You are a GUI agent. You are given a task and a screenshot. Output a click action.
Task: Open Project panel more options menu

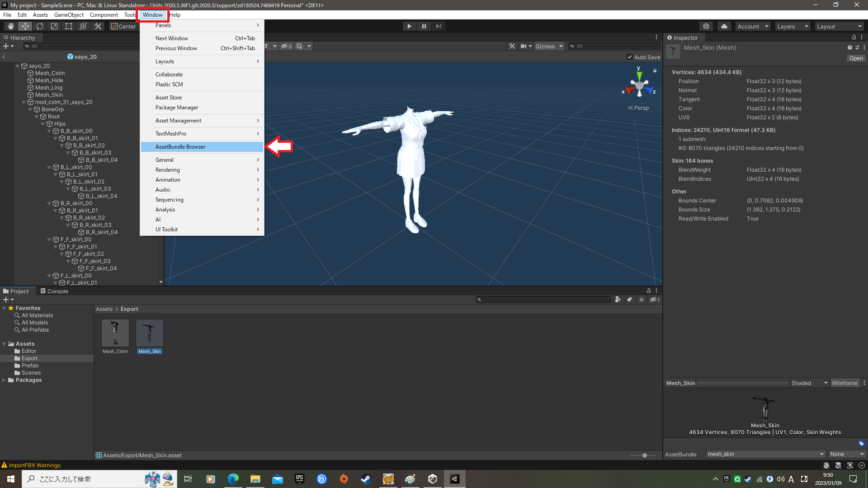point(656,291)
